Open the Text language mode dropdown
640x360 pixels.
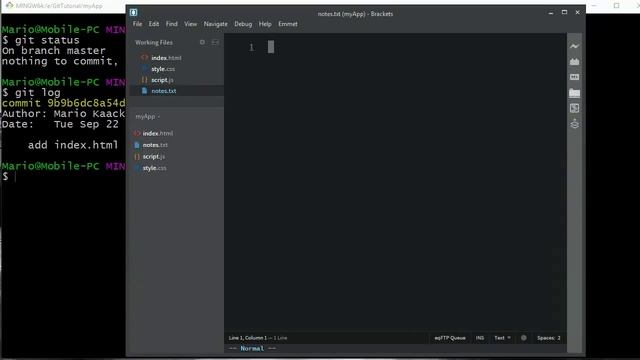[502, 338]
